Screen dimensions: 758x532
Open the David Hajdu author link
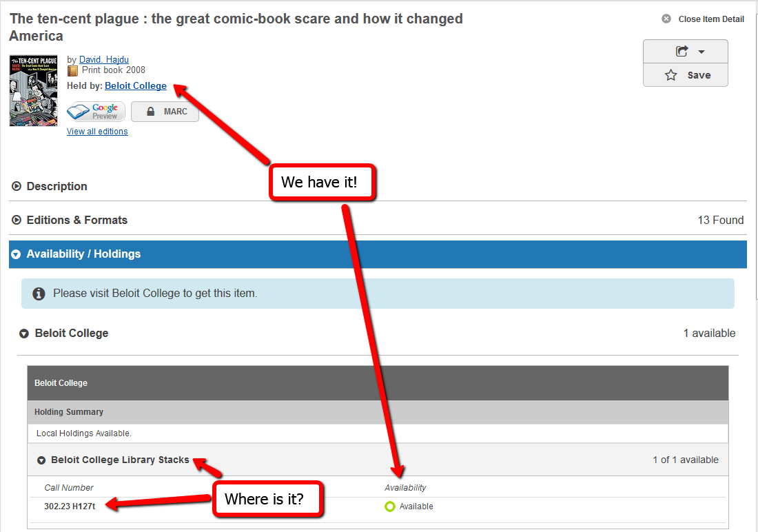104,59
